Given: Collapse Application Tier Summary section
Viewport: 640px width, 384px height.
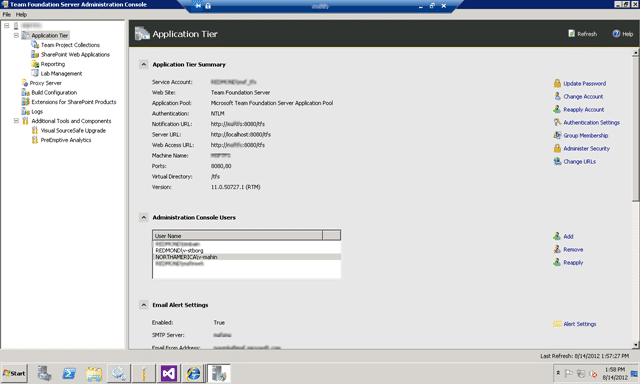Looking at the screenshot, I should (x=144, y=64).
